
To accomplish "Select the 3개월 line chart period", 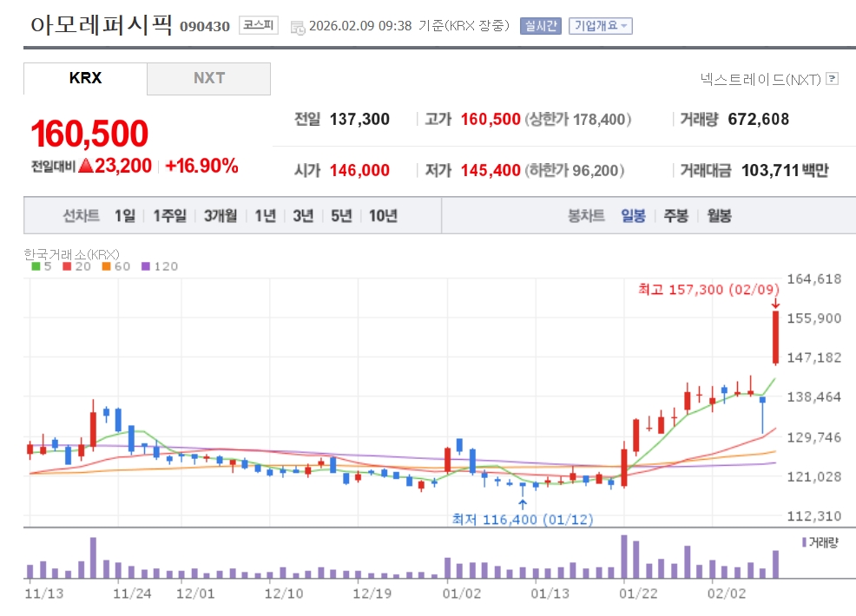I will tap(221, 216).
